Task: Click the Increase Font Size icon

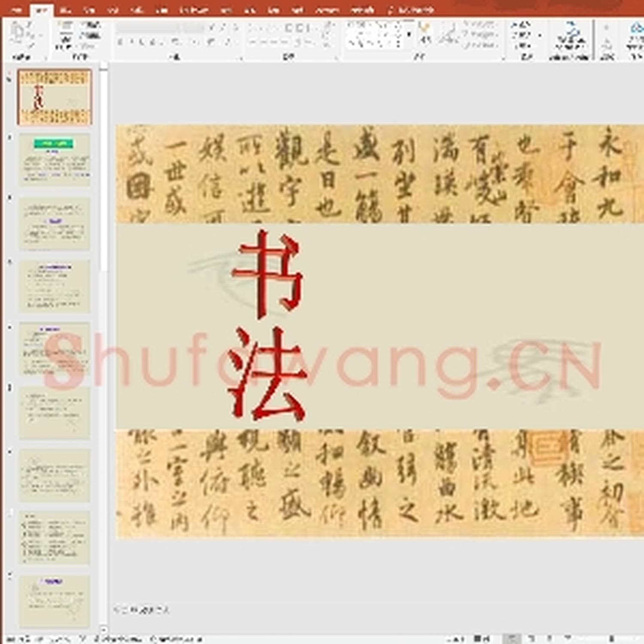Action: point(212,28)
